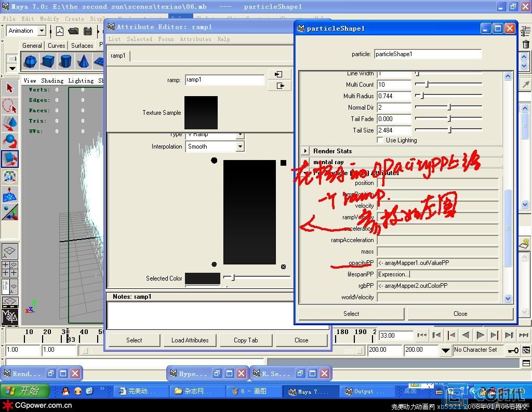This screenshot has height=412, width=532.
Task: Open the Create menu
Action: pyautogui.click(x=74, y=19)
